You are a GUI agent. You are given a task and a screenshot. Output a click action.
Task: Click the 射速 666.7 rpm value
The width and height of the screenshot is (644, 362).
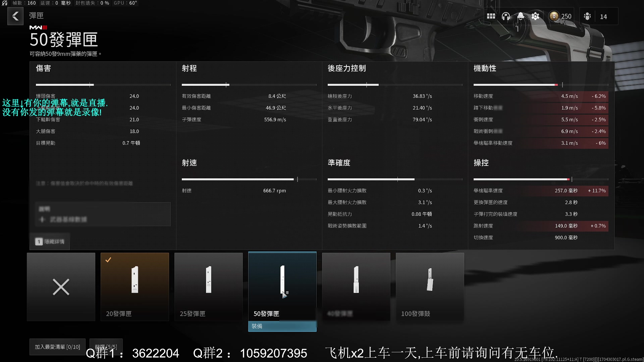(274, 191)
